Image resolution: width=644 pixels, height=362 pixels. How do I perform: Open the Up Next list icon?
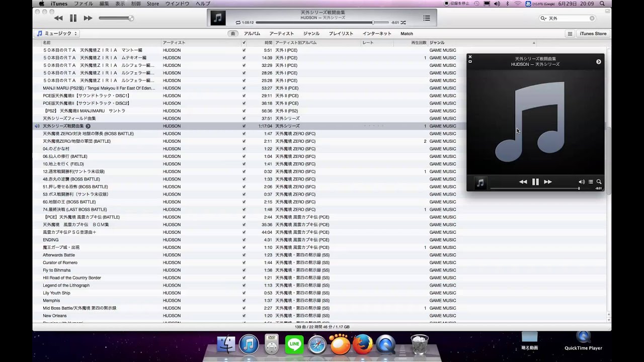point(426,18)
